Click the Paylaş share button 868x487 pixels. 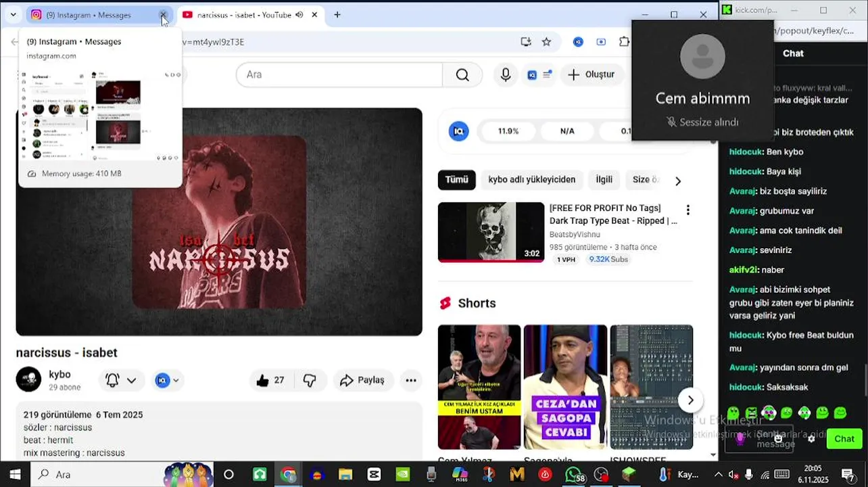[362, 380]
